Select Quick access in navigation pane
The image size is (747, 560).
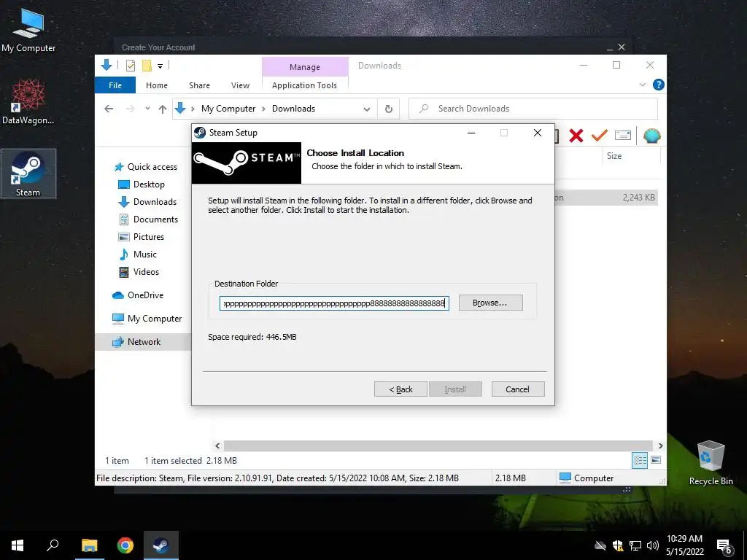point(146,167)
